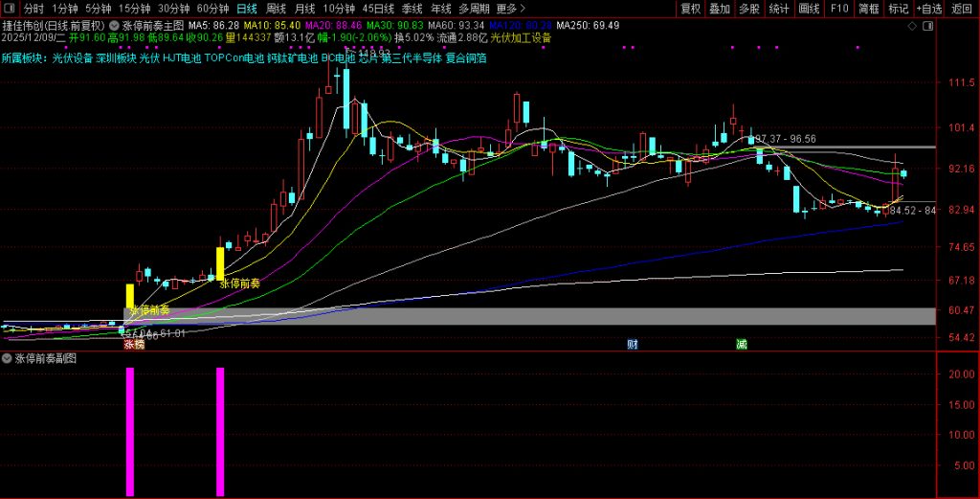980x499 pixels.
Task: Open the 更多 periods expander
Action: click(x=511, y=9)
